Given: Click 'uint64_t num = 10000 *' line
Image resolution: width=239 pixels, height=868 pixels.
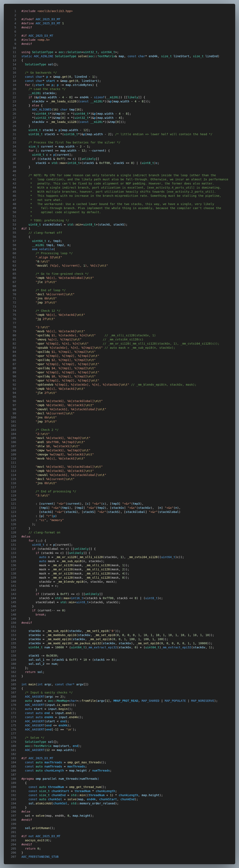Looking at the screenshot, I should pos(121,647).
